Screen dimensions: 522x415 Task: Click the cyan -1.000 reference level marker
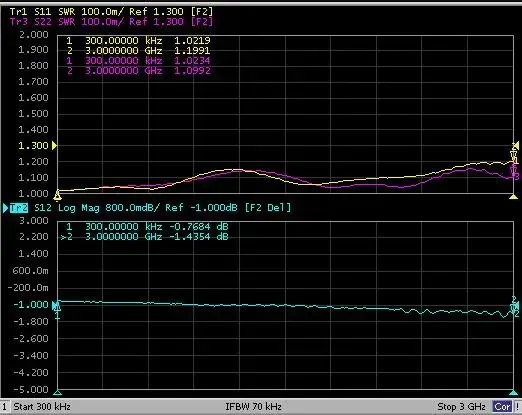[x=55, y=305]
